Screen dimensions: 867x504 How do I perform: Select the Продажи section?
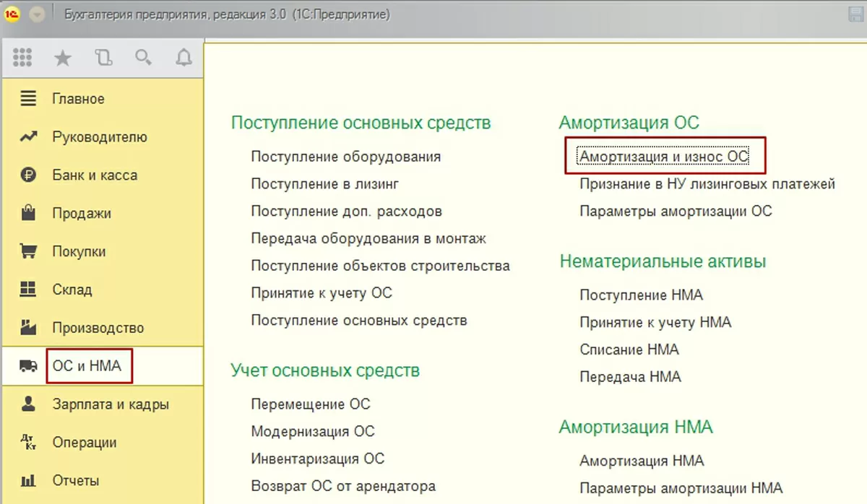pyautogui.click(x=82, y=214)
